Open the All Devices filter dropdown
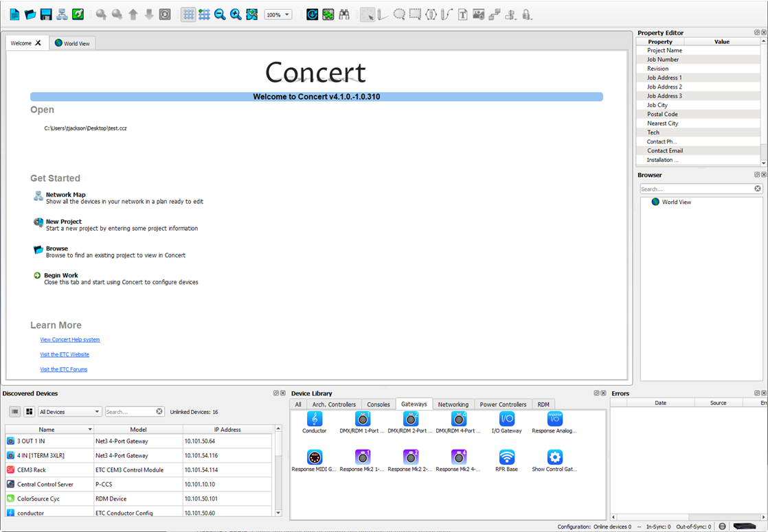This screenshot has width=768, height=532. click(70, 412)
